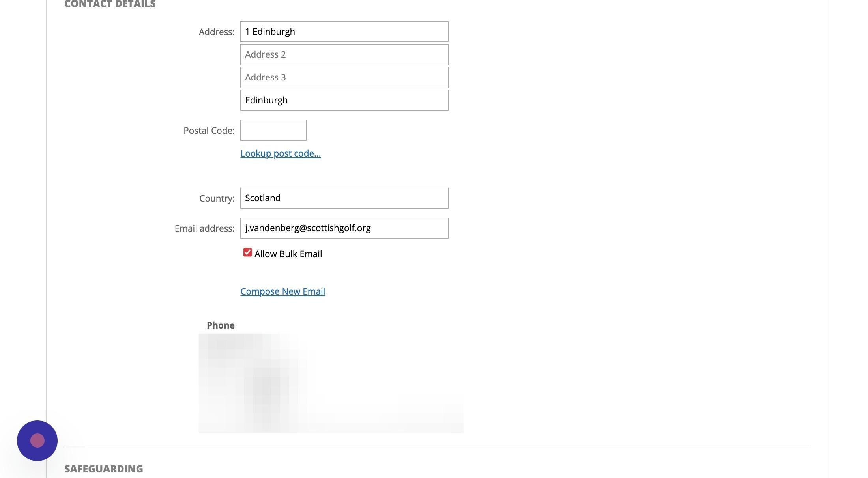Select the town field showing Edinburgh
This screenshot has width=868, height=478.
click(344, 100)
